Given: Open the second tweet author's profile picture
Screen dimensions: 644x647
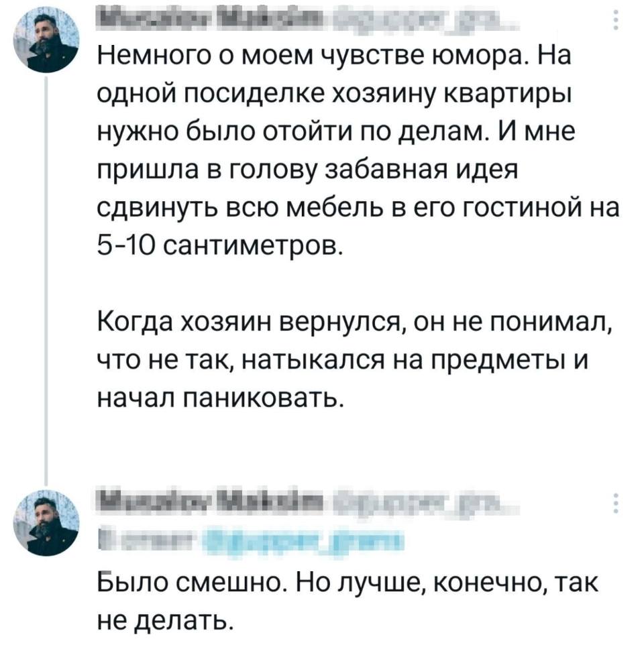Looking at the screenshot, I should 45,524.
